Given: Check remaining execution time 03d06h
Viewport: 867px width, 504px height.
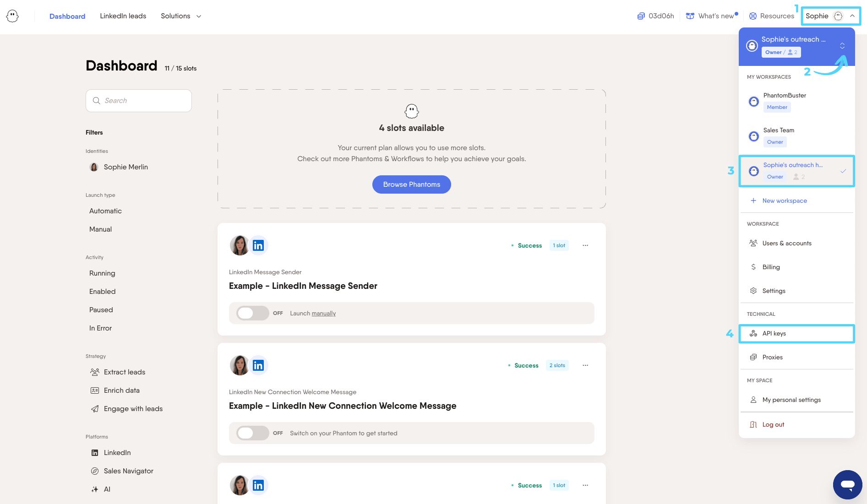Looking at the screenshot, I should click(656, 16).
